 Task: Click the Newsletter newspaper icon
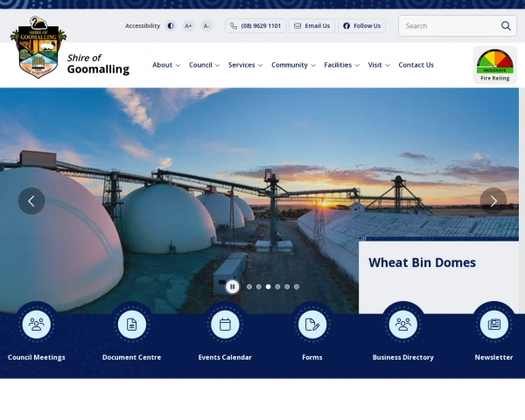[x=494, y=325]
